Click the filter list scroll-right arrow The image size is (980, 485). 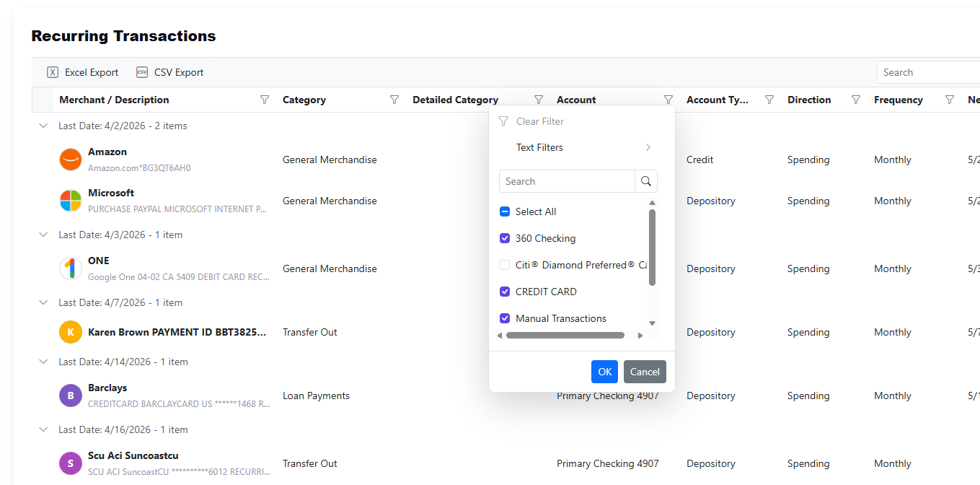tap(640, 335)
